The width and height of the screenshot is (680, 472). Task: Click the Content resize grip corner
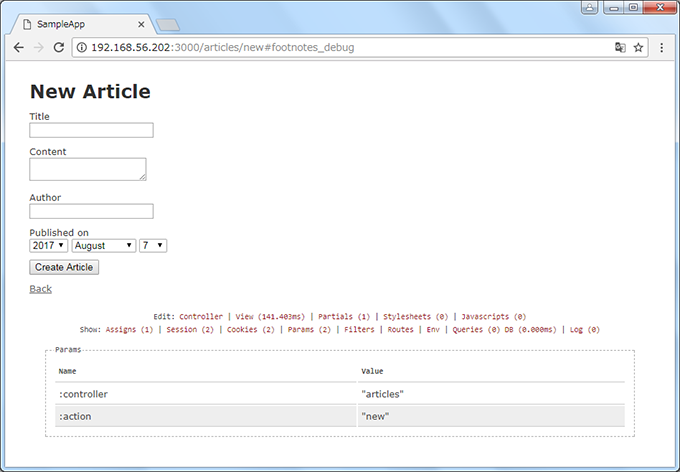(143, 177)
